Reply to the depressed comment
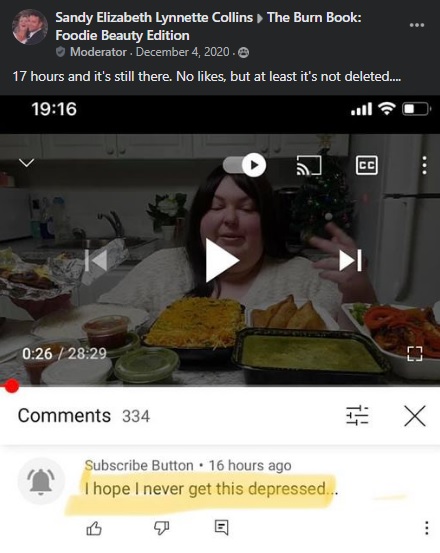Screen dimensions: 440x553 (x=221, y=527)
